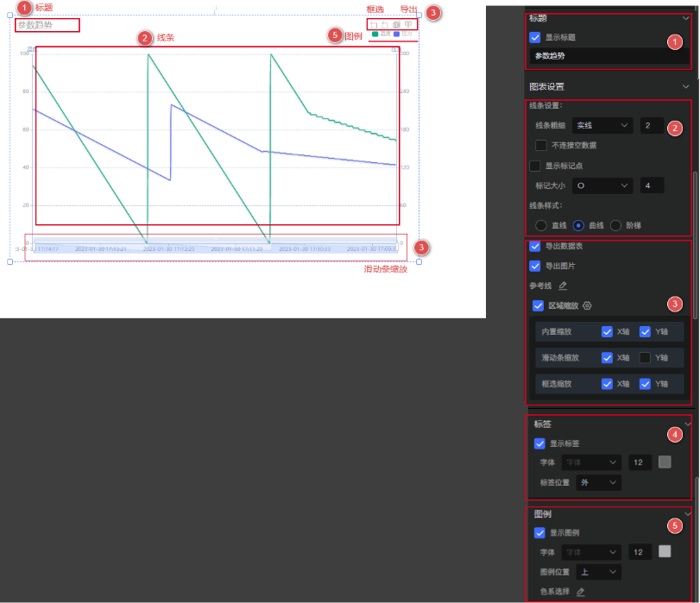This screenshot has height=603, width=700.
Task: Toggle the 显示图例 checkbox
Action: tap(539, 533)
